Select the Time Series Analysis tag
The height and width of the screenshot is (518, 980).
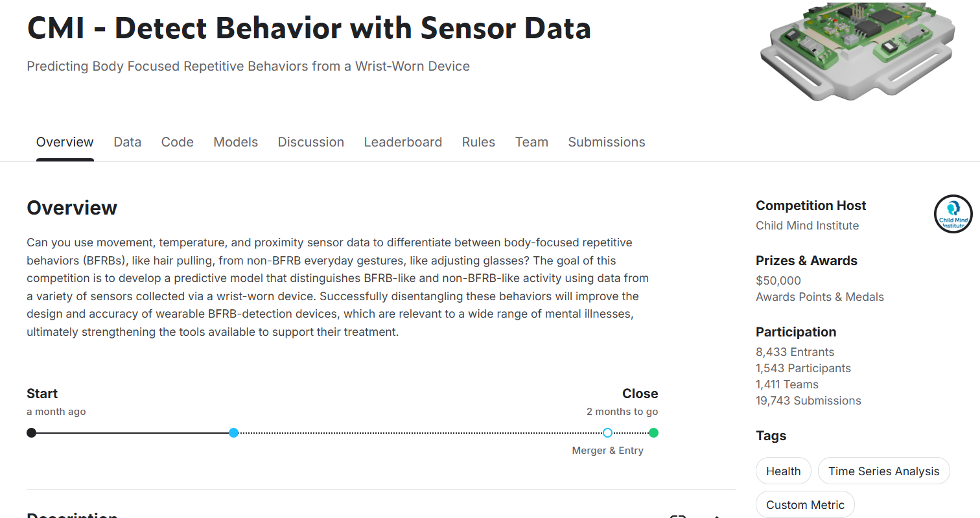coord(883,471)
